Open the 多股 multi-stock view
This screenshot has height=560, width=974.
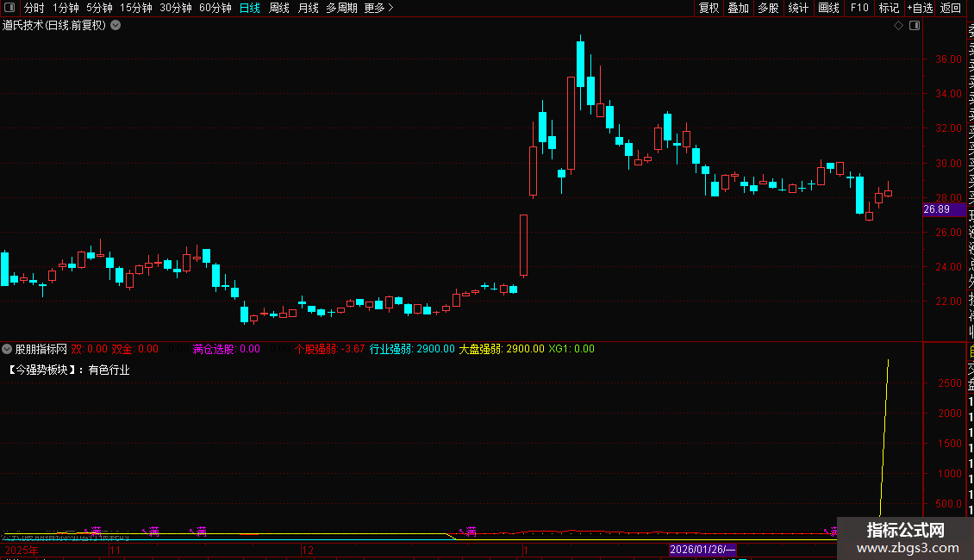[x=768, y=8]
